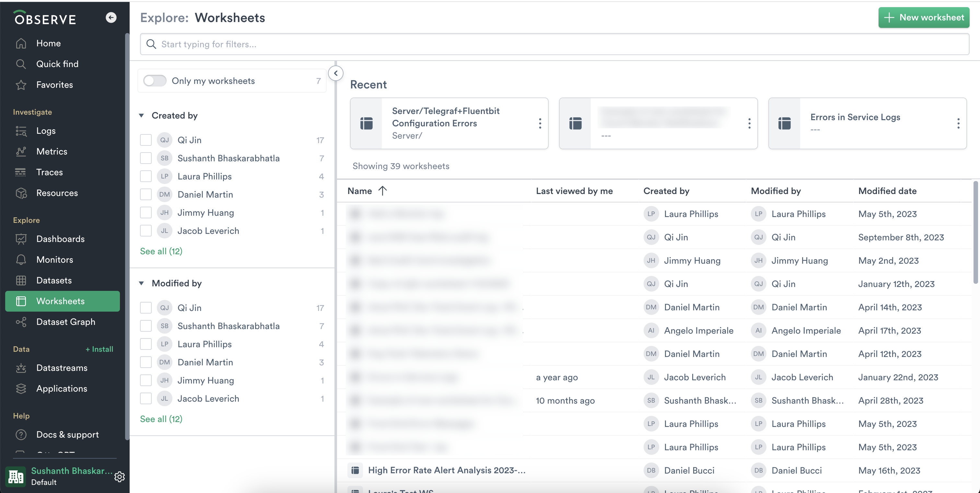Open Logs from the sidebar

46,131
